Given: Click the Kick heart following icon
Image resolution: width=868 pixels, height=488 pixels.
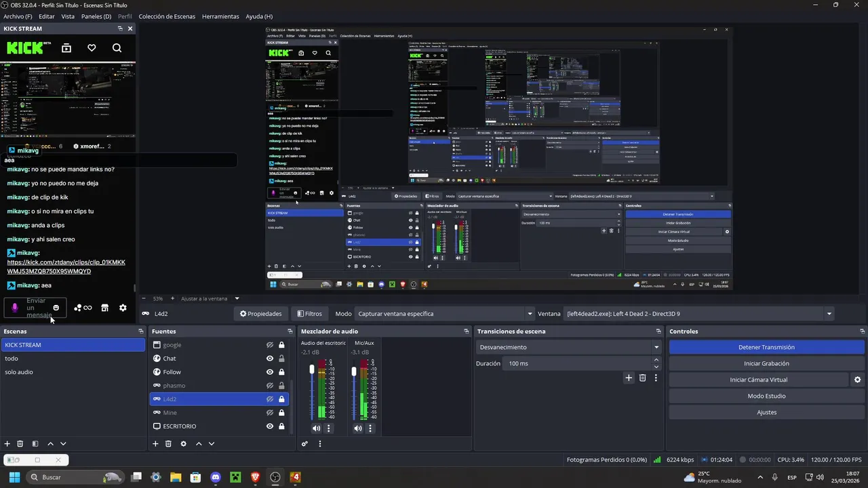Looking at the screenshot, I should click(x=92, y=48).
